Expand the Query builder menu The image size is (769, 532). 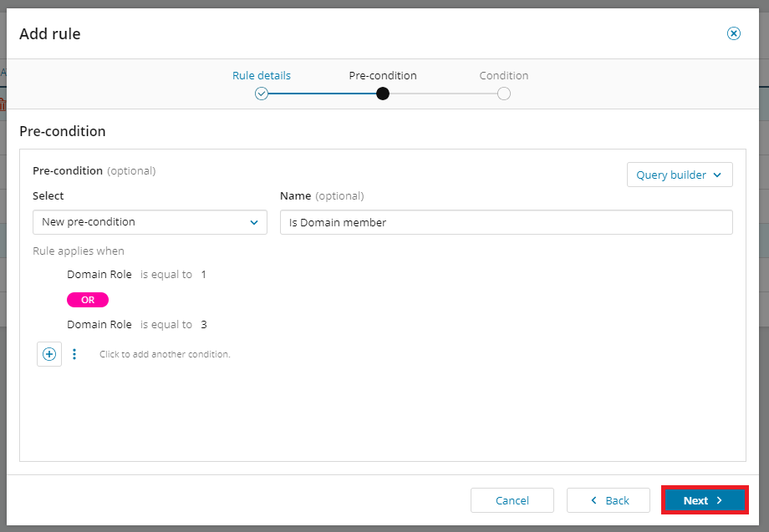coord(679,175)
